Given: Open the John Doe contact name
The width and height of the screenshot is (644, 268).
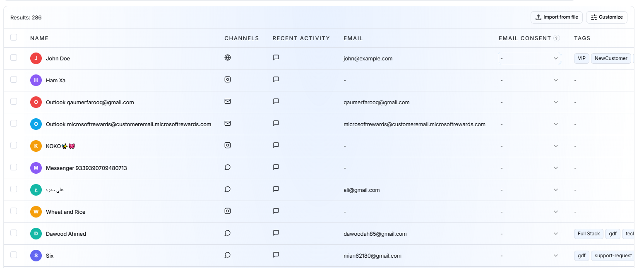Looking at the screenshot, I should [x=58, y=58].
